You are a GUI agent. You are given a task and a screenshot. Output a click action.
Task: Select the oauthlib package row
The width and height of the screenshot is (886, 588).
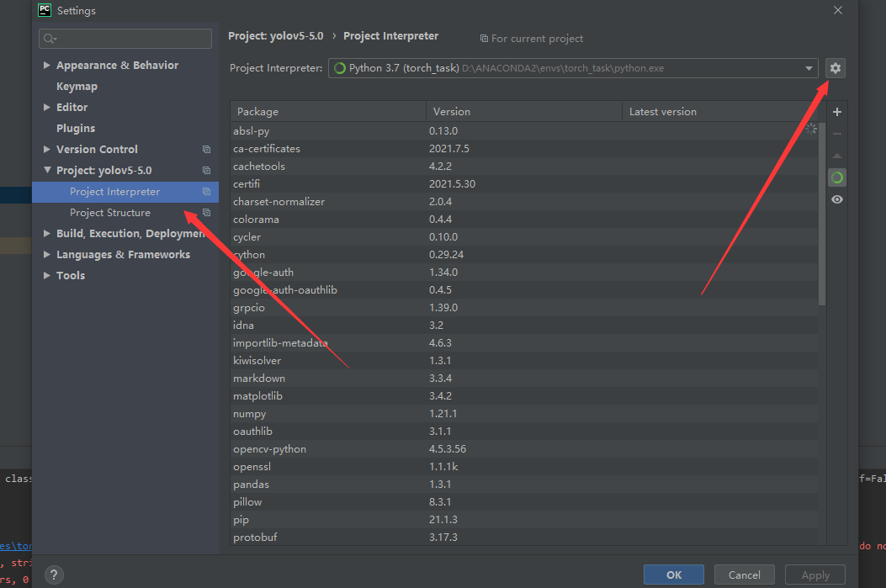click(x=524, y=432)
